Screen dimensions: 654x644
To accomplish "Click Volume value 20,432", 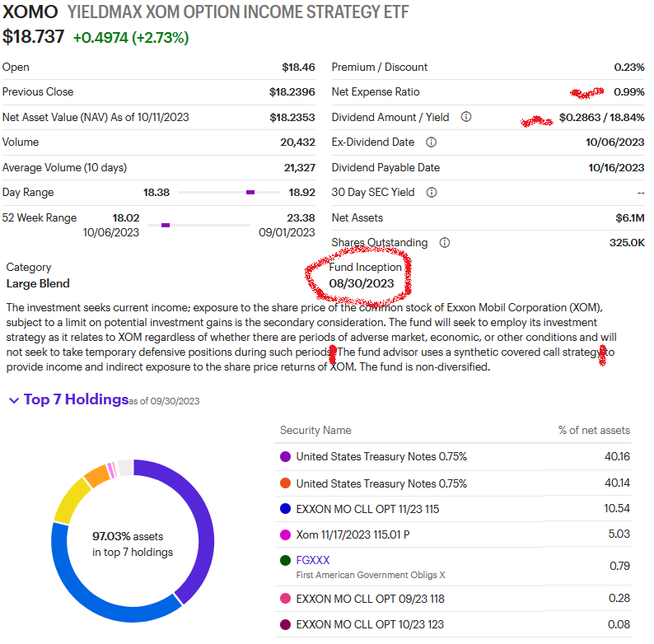I will pos(298,142).
